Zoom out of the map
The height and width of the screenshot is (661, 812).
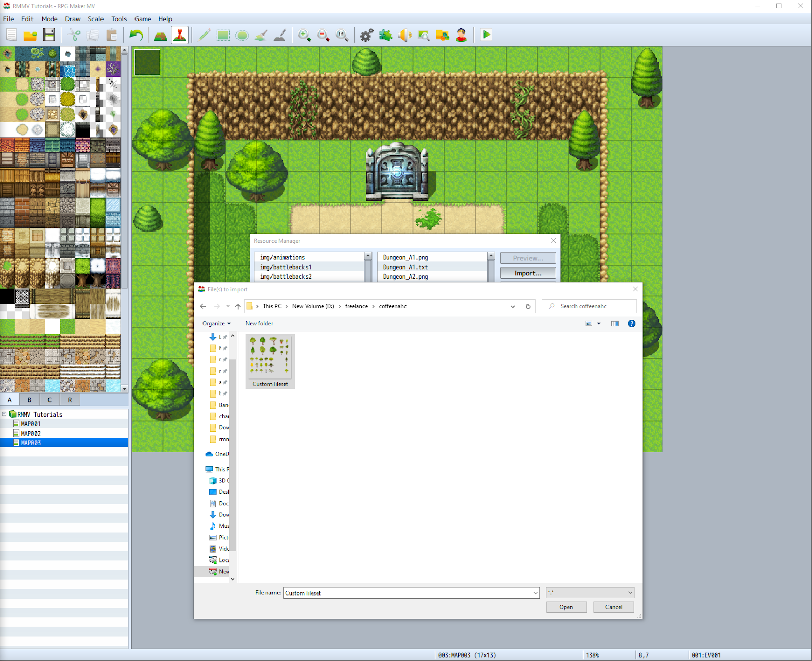tap(323, 35)
